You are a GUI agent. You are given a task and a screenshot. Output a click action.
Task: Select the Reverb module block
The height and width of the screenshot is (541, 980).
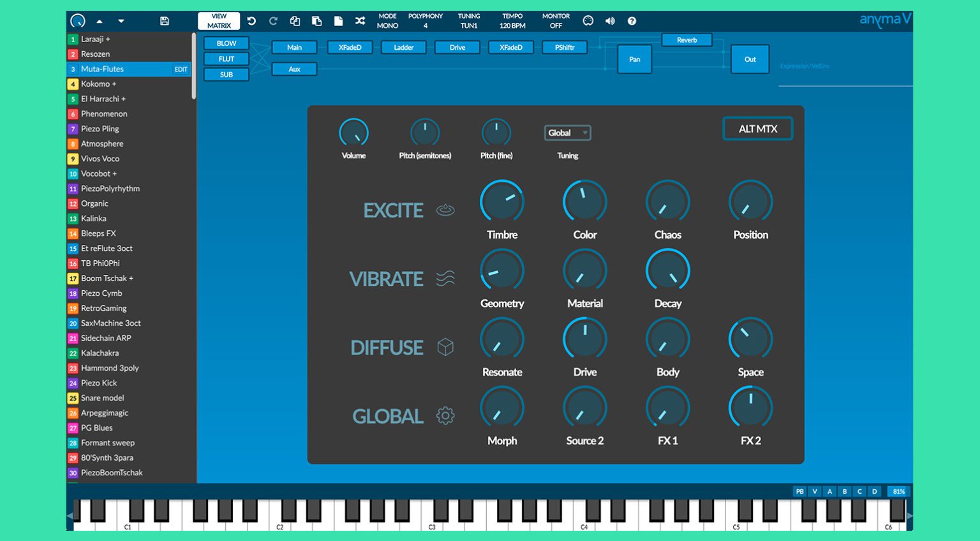click(x=687, y=40)
